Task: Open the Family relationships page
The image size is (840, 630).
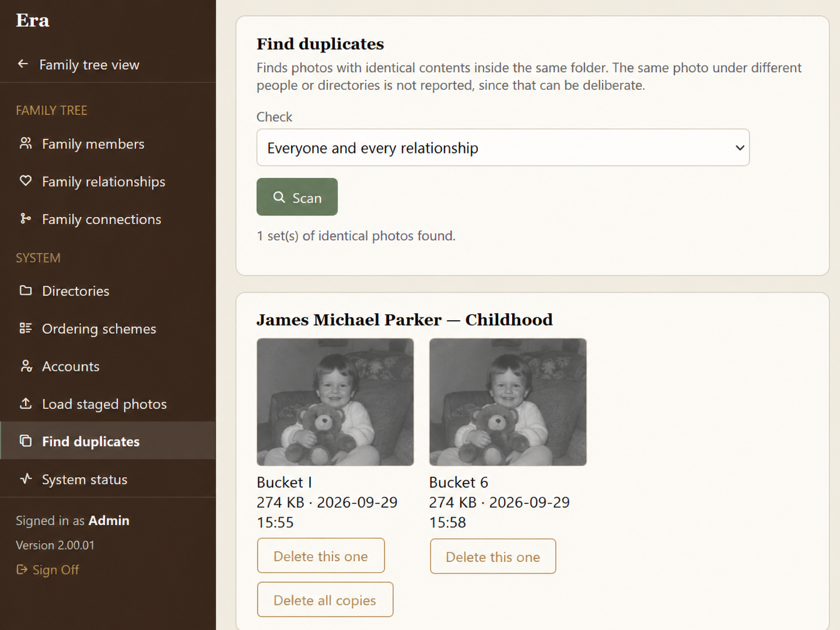Action: point(108,181)
